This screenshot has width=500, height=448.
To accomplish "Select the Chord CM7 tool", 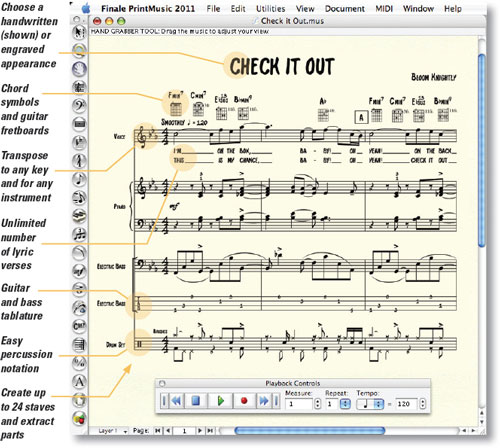I will tap(79, 326).
